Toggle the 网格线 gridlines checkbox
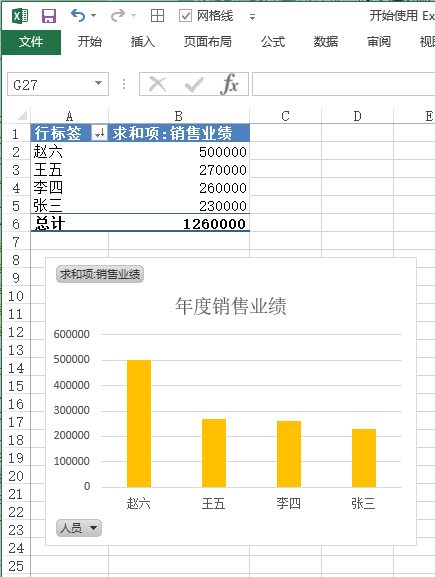 [185, 16]
